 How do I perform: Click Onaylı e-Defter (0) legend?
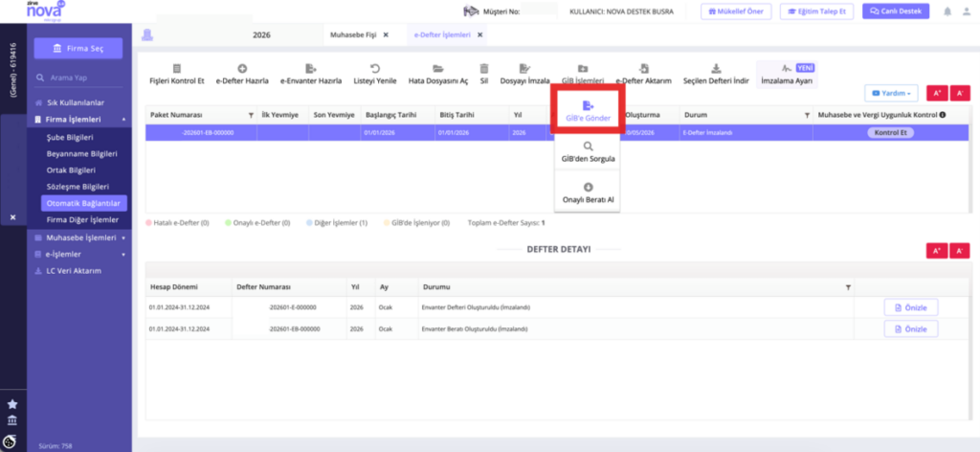coord(257,222)
